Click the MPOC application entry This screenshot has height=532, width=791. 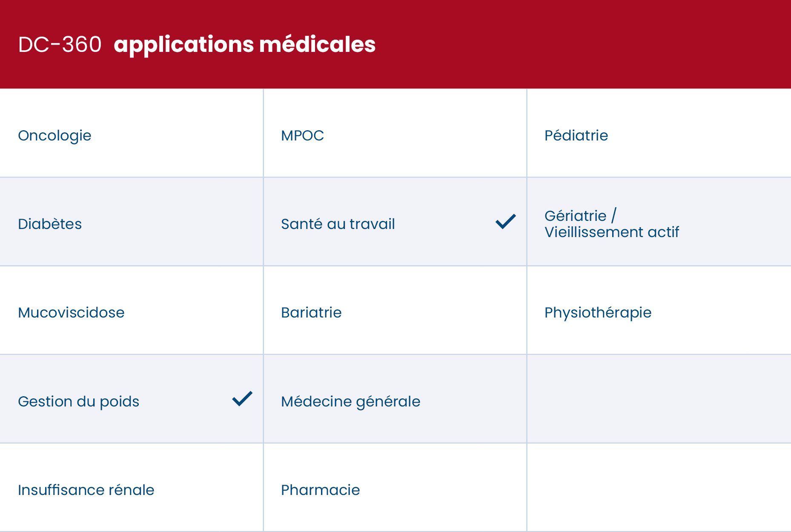tap(302, 136)
